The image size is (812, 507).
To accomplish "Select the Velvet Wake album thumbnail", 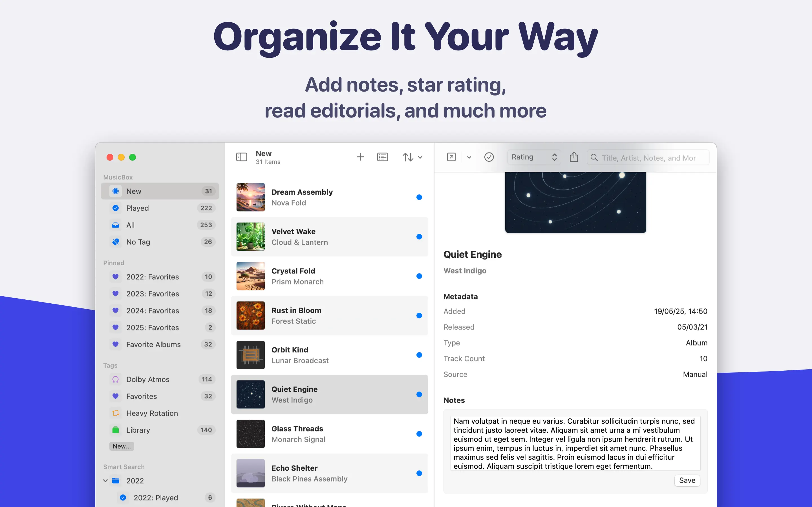I will coord(250,237).
